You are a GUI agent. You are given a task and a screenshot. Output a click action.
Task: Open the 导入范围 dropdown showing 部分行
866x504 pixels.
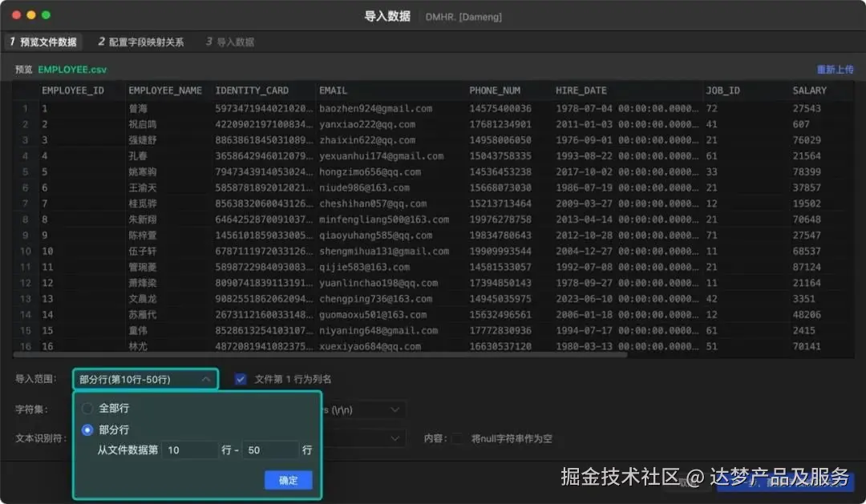pos(145,379)
